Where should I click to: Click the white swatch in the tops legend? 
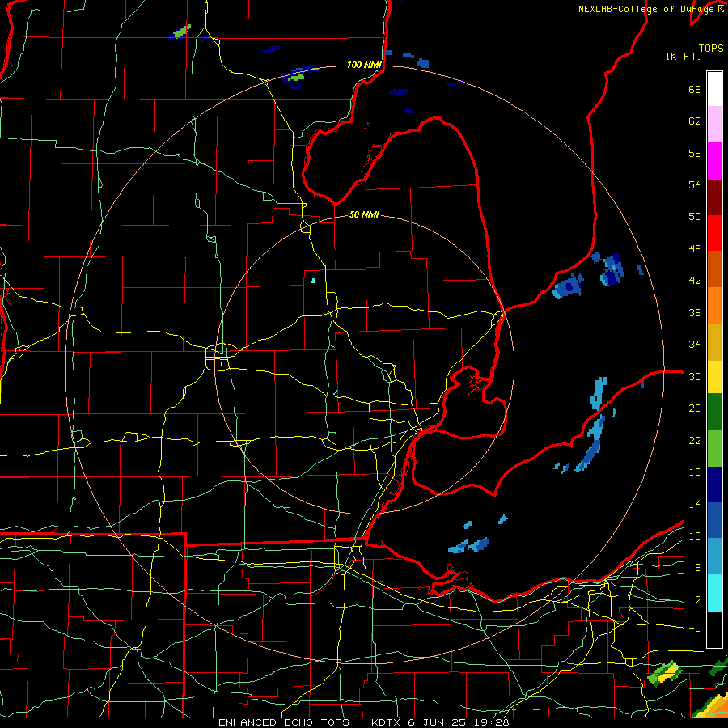[714, 89]
